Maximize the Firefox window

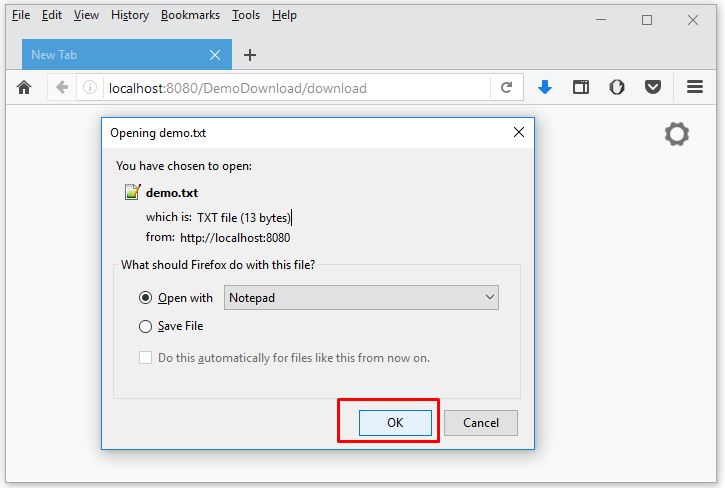pyautogui.click(x=647, y=20)
